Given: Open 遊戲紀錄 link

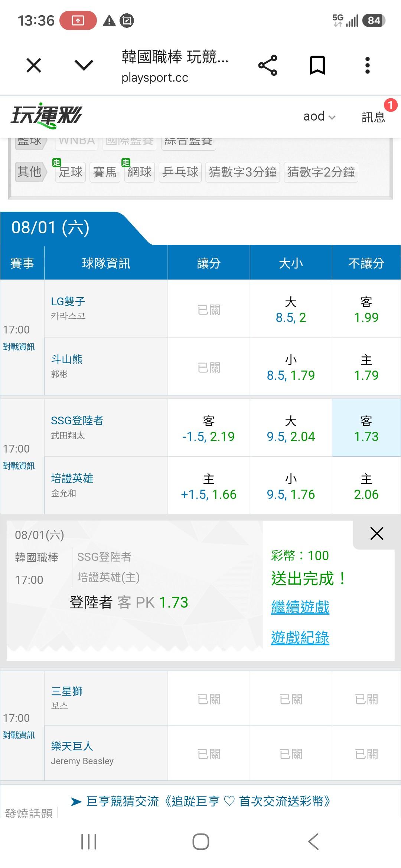Looking at the screenshot, I should 300,638.
